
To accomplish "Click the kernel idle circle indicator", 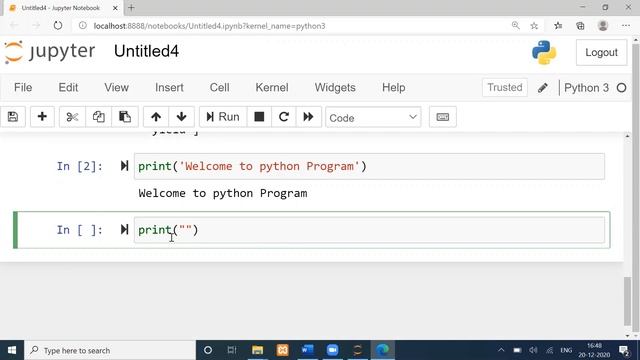I will (622, 88).
